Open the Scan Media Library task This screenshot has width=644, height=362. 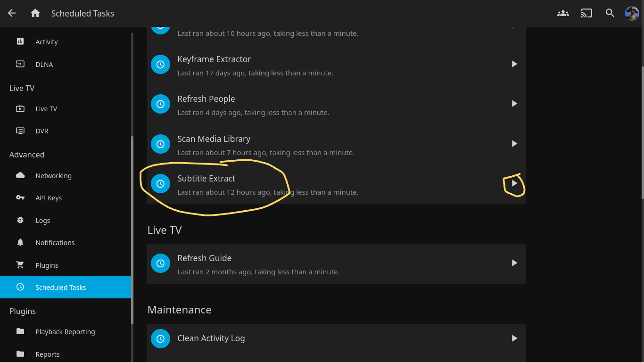(214, 139)
